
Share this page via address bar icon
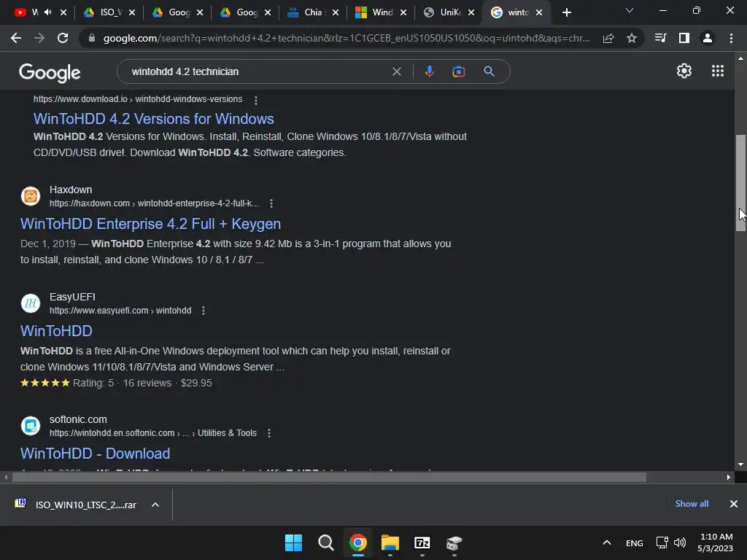coord(608,39)
